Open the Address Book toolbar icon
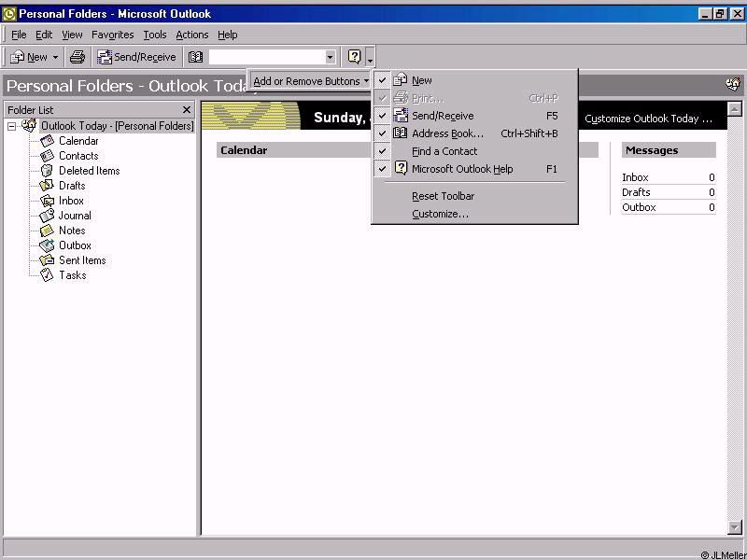747x560 pixels. tap(195, 57)
